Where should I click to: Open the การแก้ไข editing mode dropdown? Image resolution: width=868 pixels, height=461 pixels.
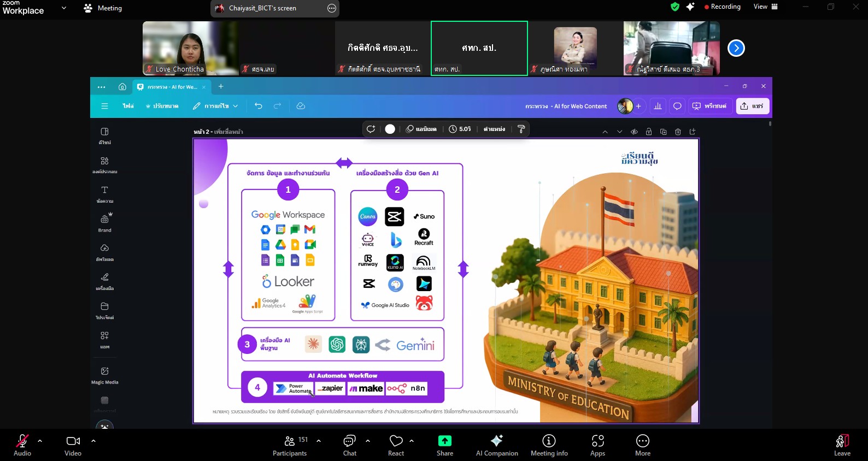[x=215, y=106]
